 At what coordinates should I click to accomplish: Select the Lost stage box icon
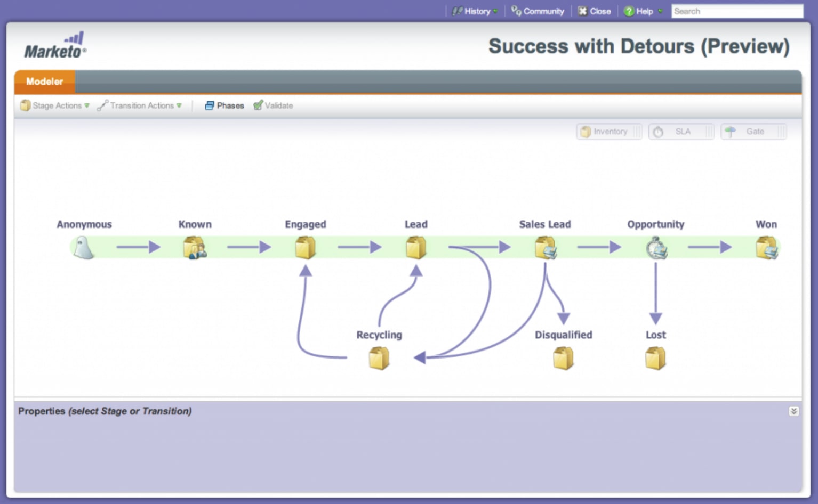tap(656, 358)
